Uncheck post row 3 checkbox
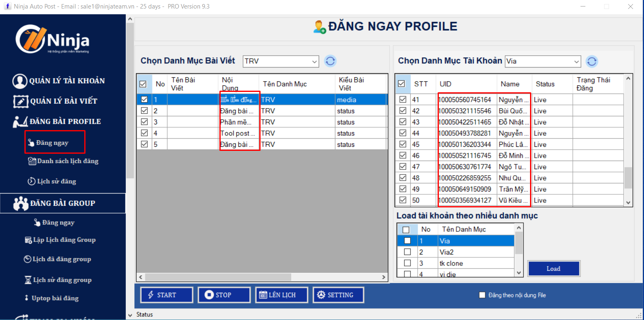This screenshot has height=320, width=644. tap(144, 122)
